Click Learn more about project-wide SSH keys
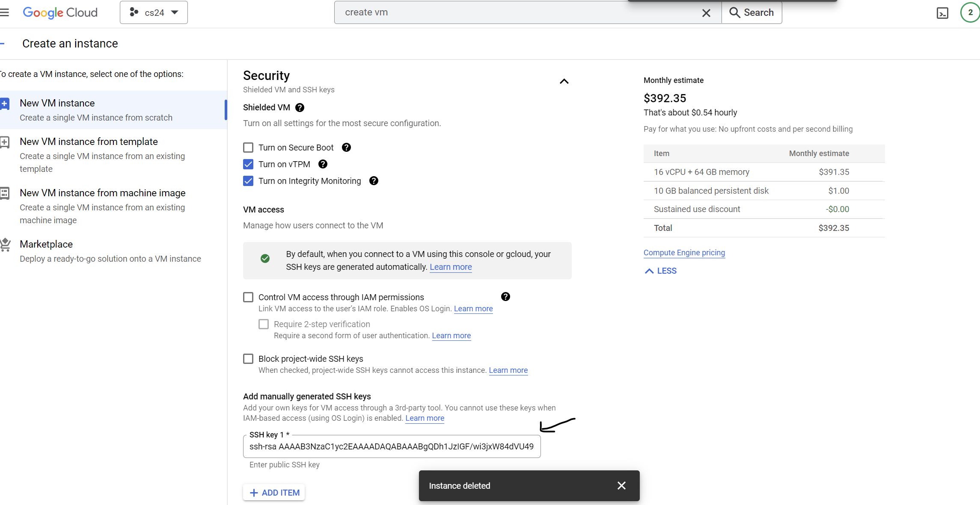 [x=508, y=370]
